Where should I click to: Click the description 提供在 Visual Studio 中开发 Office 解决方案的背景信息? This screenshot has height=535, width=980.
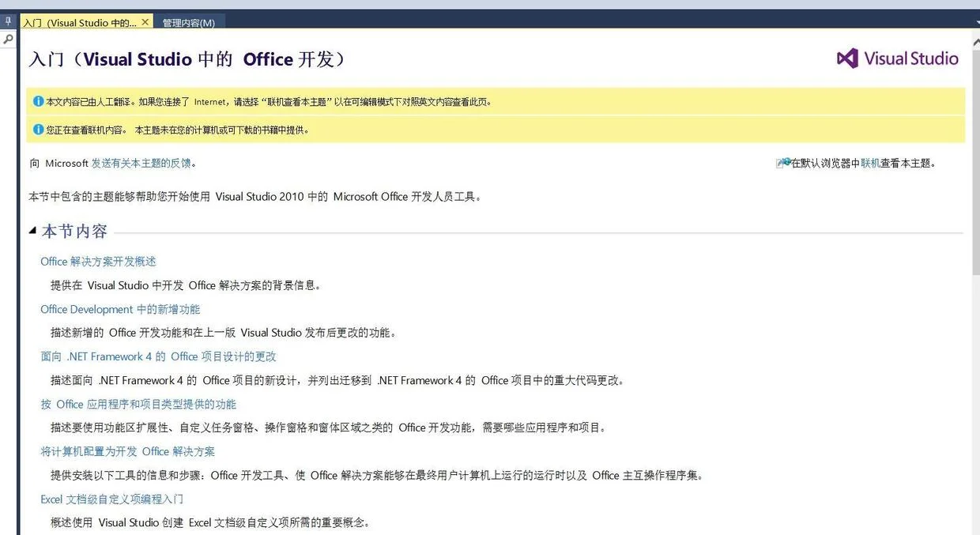[x=186, y=285]
